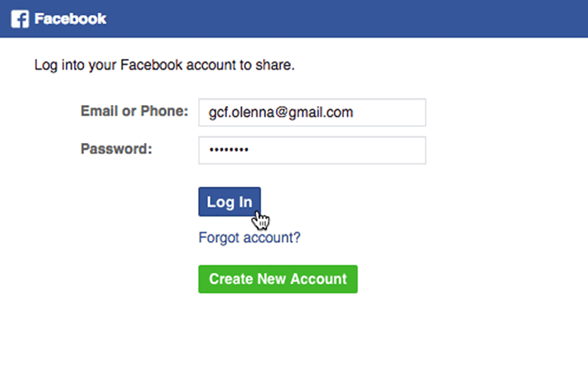588x375 pixels.
Task: Click the Facebook "f" logo icon
Action: pyautogui.click(x=20, y=19)
